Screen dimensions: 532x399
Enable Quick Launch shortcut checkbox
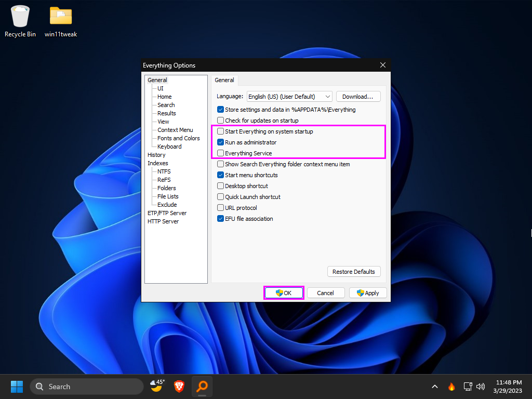coord(249,197)
